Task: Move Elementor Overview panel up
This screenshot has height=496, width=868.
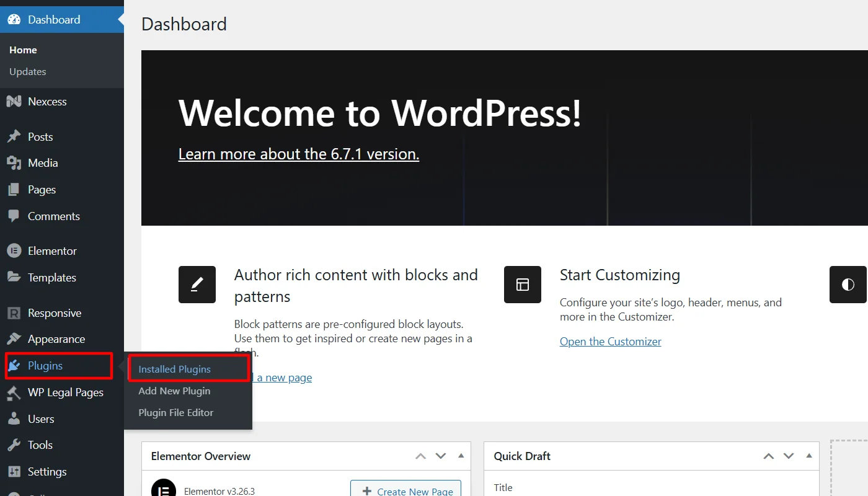Action: coord(420,456)
